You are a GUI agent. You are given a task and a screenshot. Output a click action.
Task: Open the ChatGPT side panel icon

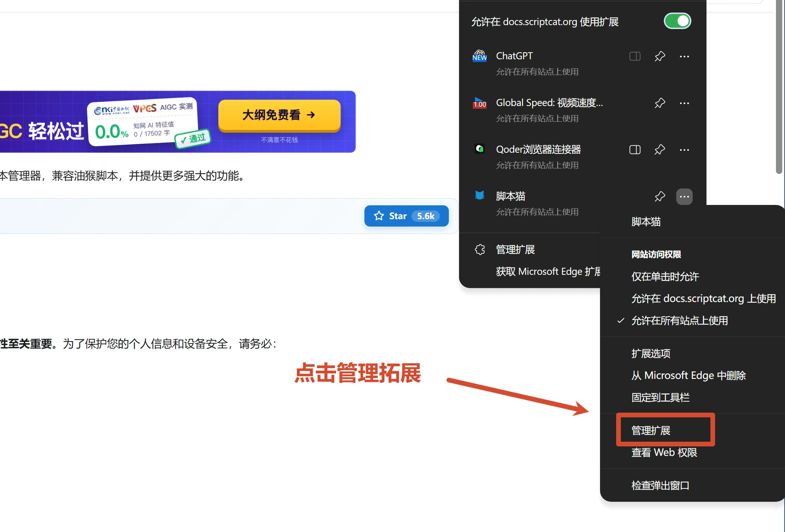tap(635, 56)
